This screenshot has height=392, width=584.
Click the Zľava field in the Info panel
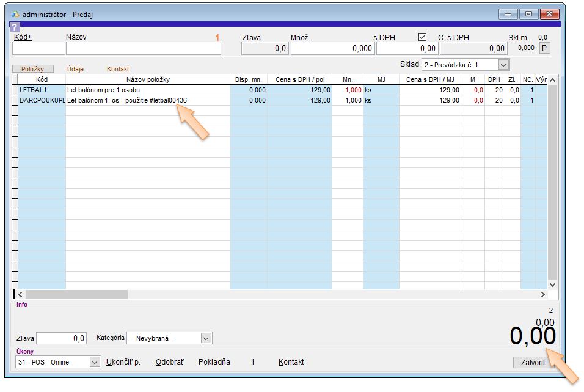pos(61,338)
